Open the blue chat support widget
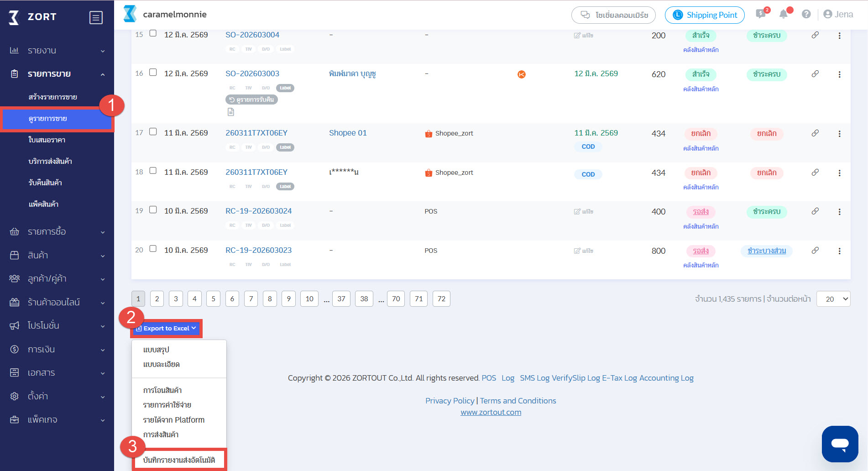 pyautogui.click(x=840, y=444)
